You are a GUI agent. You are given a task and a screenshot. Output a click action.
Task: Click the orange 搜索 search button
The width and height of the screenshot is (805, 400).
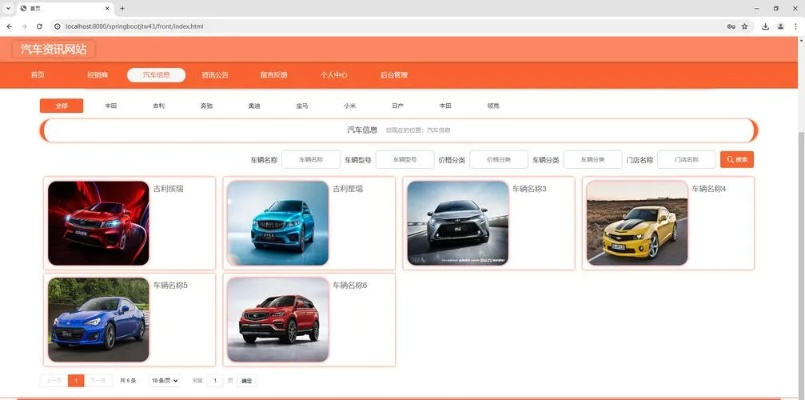(737, 159)
